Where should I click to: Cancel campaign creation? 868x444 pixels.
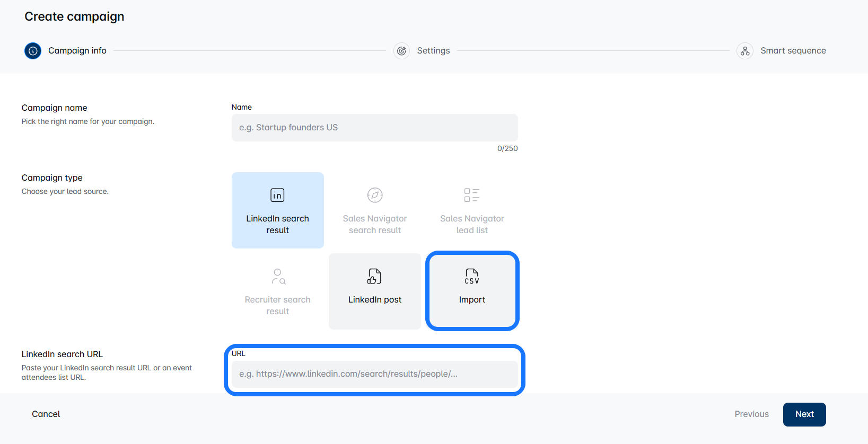coord(46,414)
